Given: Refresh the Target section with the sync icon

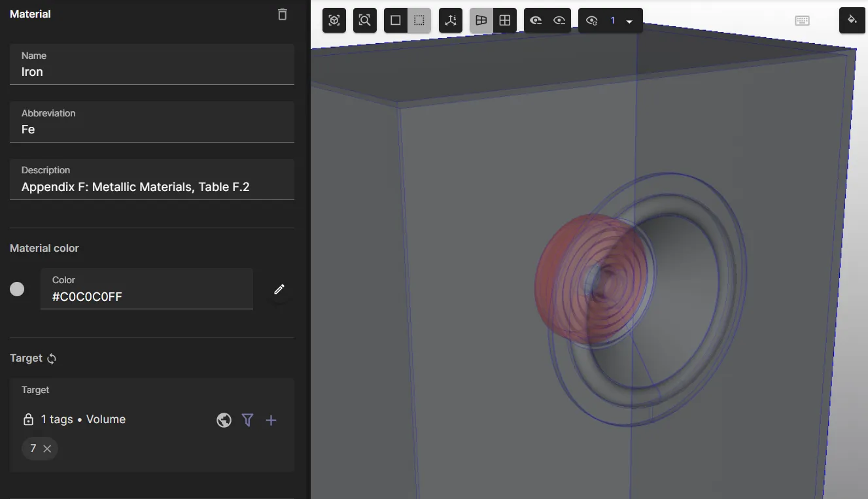Looking at the screenshot, I should [52, 358].
